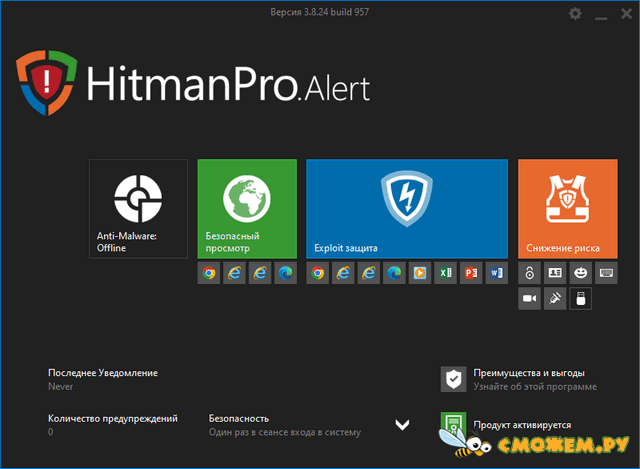
Task: Click the USB drive icon under Снижение риска
Action: pyautogui.click(x=580, y=299)
